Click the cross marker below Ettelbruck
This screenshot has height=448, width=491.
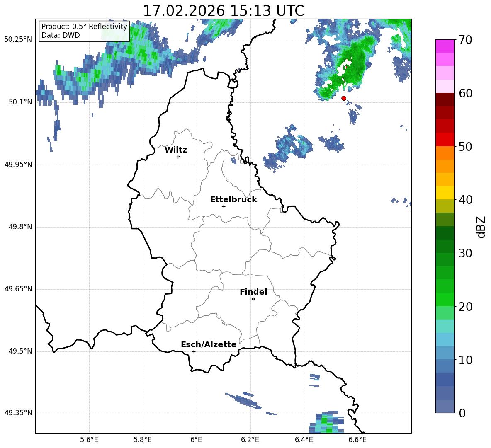tap(224, 206)
